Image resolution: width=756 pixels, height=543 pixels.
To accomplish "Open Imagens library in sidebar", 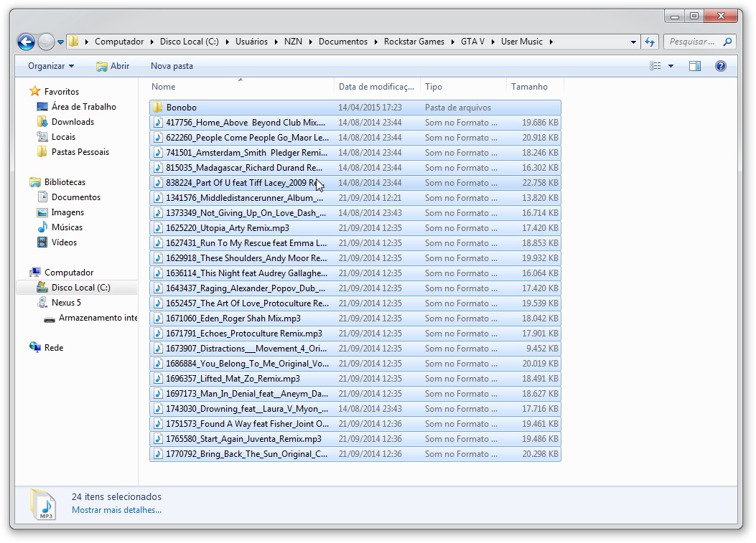I will pos(67,212).
